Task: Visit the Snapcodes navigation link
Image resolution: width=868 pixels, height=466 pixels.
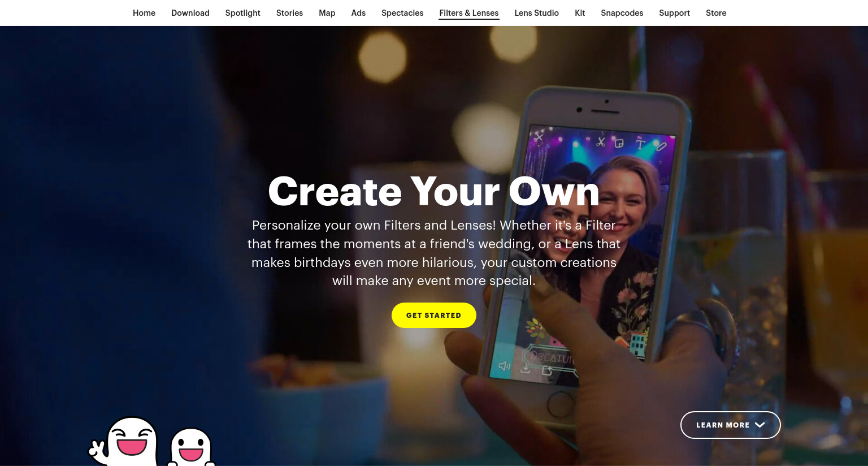Action: [622, 13]
